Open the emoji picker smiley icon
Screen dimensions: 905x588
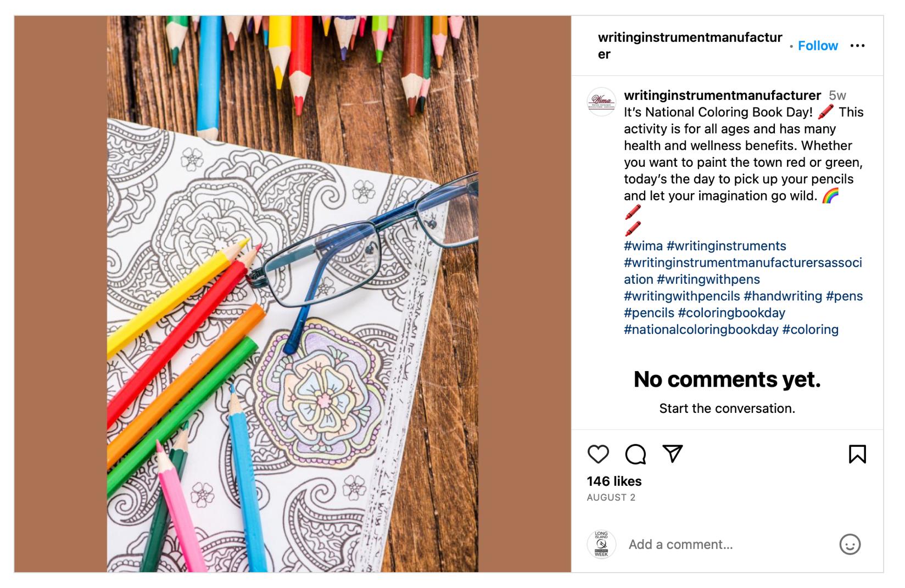pyautogui.click(x=850, y=544)
